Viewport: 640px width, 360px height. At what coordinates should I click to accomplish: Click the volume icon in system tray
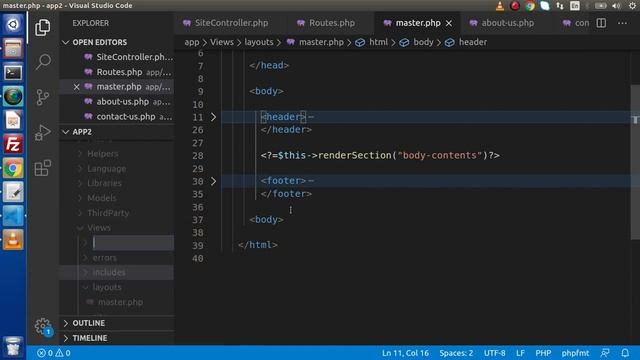(616, 6)
